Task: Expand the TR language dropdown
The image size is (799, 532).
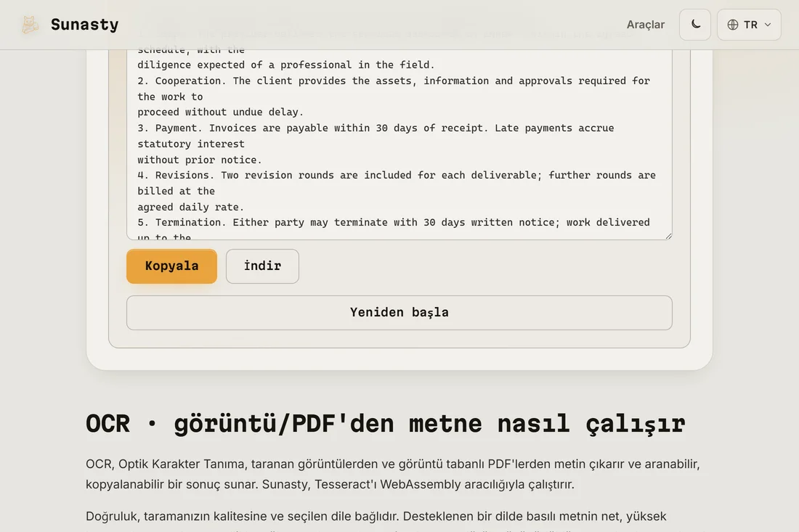Action: [749, 25]
